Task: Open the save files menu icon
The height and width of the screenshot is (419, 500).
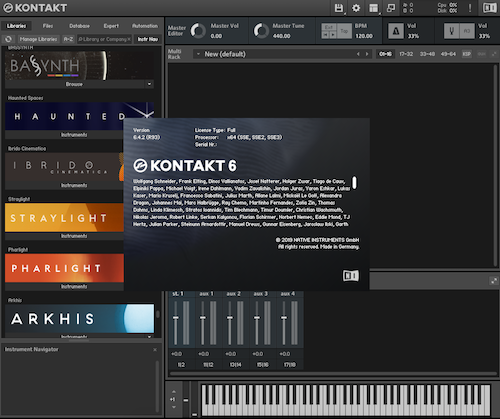Action: pos(339,8)
